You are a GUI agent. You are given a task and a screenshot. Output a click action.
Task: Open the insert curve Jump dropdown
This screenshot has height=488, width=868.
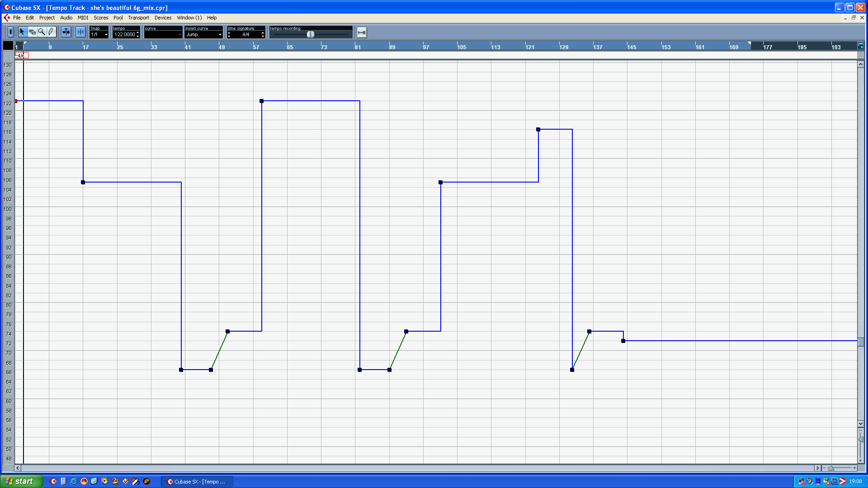220,35
